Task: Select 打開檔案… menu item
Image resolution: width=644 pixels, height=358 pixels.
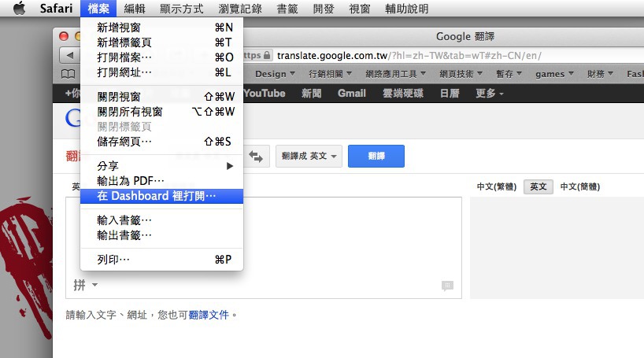Action: click(162, 57)
